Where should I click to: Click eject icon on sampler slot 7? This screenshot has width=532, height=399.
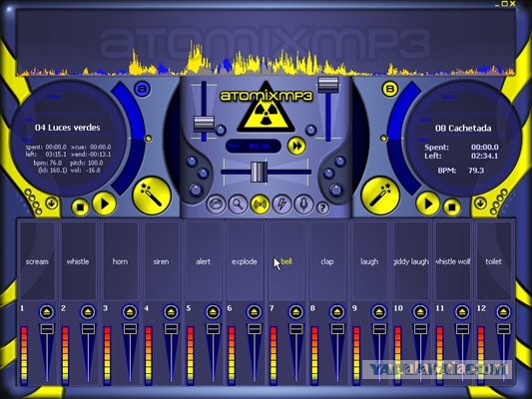pyautogui.click(x=295, y=311)
